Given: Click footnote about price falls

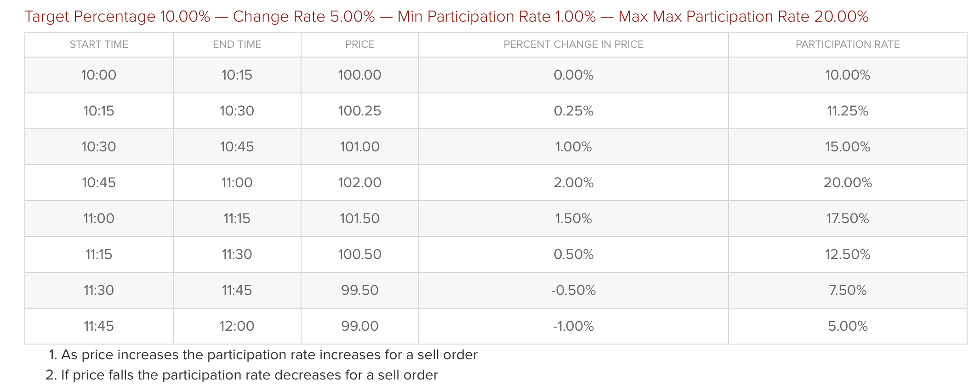Looking at the screenshot, I should (x=249, y=375).
